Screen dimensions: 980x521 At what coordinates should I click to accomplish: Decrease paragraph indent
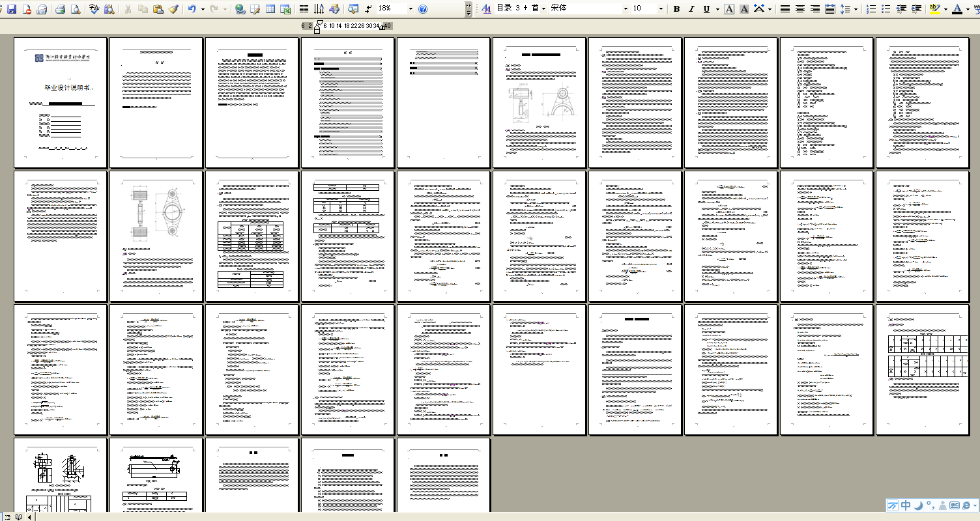(902, 9)
